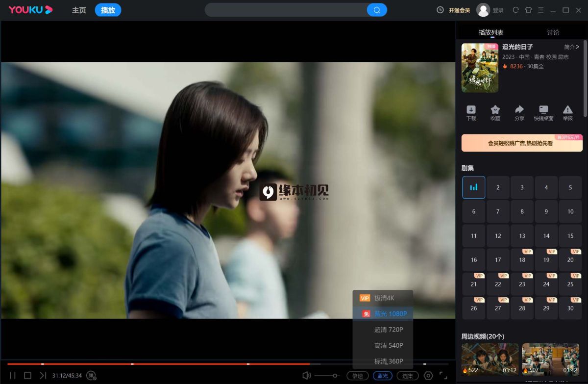Choose 高清 540P quality option
Screen dimensions: 588x384
click(x=383, y=345)
